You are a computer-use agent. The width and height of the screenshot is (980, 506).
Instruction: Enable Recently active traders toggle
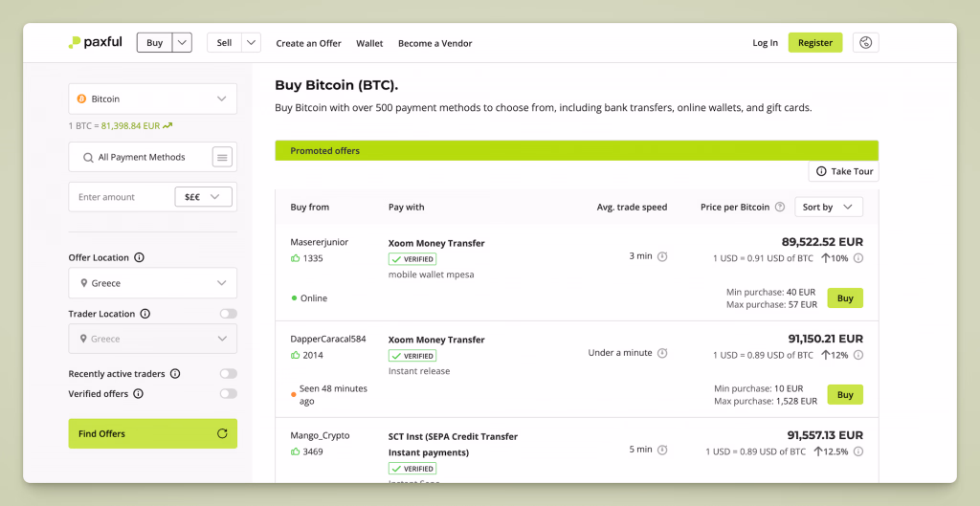coord(228,374)
